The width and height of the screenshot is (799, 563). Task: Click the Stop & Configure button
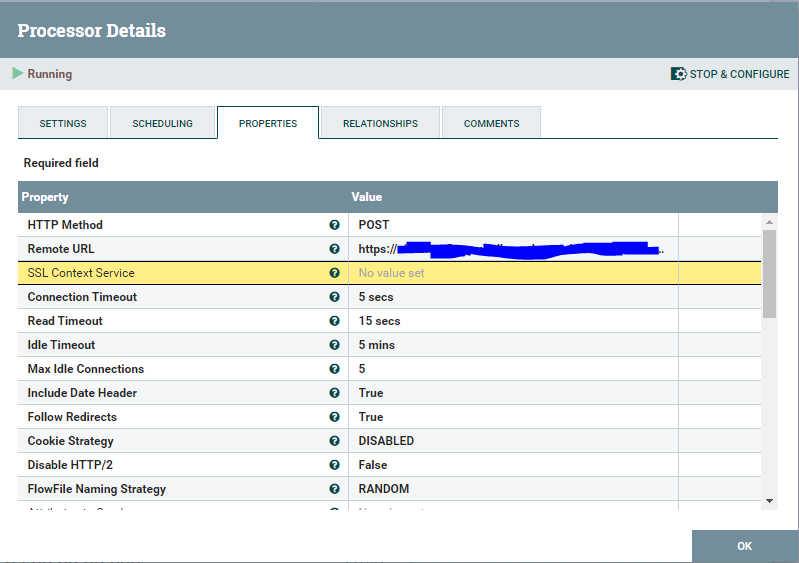point(730,74)
